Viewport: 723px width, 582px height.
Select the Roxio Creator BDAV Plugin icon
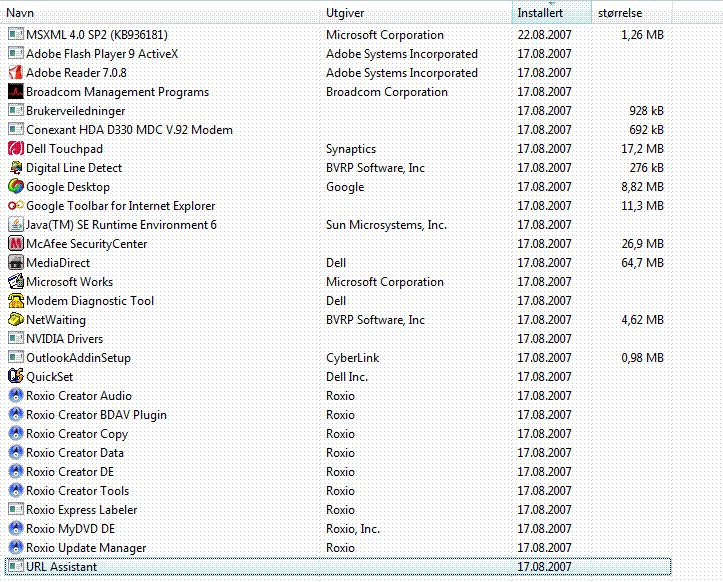[16, 415]
